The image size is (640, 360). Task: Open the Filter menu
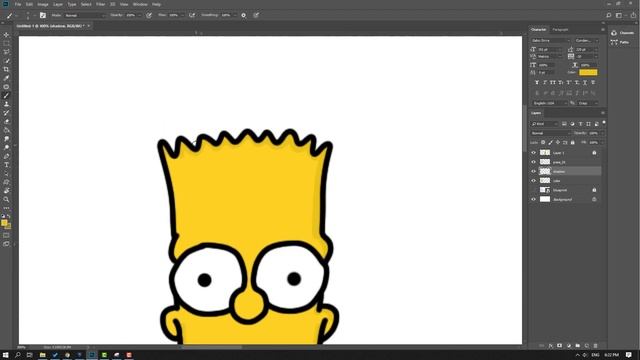click(x=100, y=4)
